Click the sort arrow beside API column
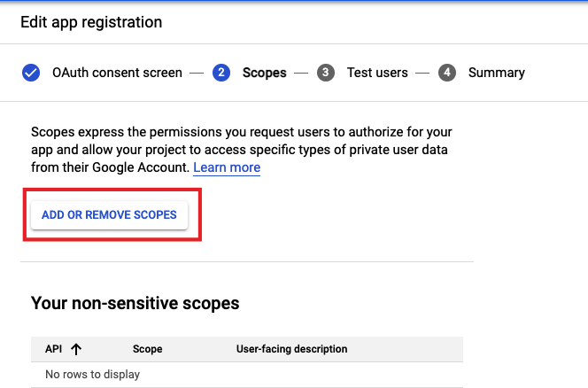The width and height of the screenshot is (588, 388). click(75, 349)
